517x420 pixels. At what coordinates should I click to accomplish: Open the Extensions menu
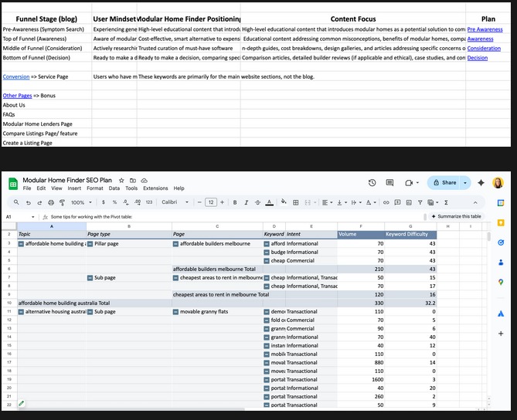click(155, 188)
